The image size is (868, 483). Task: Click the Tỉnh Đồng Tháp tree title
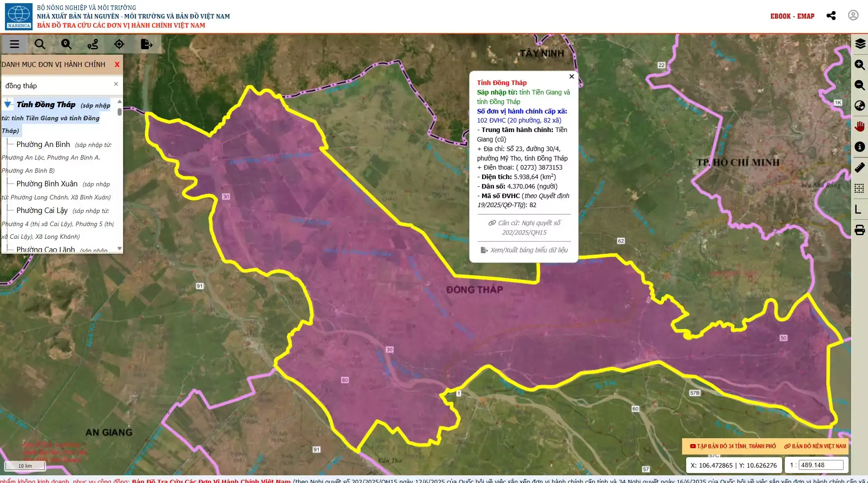pos(46,104)
